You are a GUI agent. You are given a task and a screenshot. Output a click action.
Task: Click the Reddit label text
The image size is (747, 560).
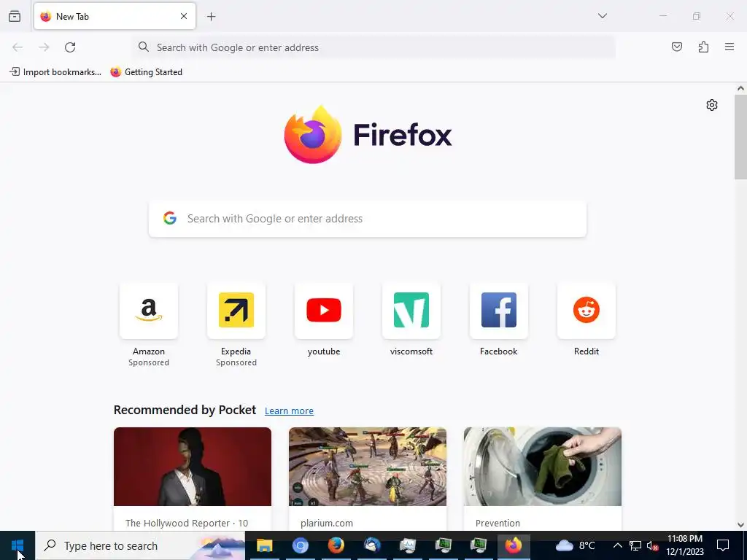coord(586,351)
